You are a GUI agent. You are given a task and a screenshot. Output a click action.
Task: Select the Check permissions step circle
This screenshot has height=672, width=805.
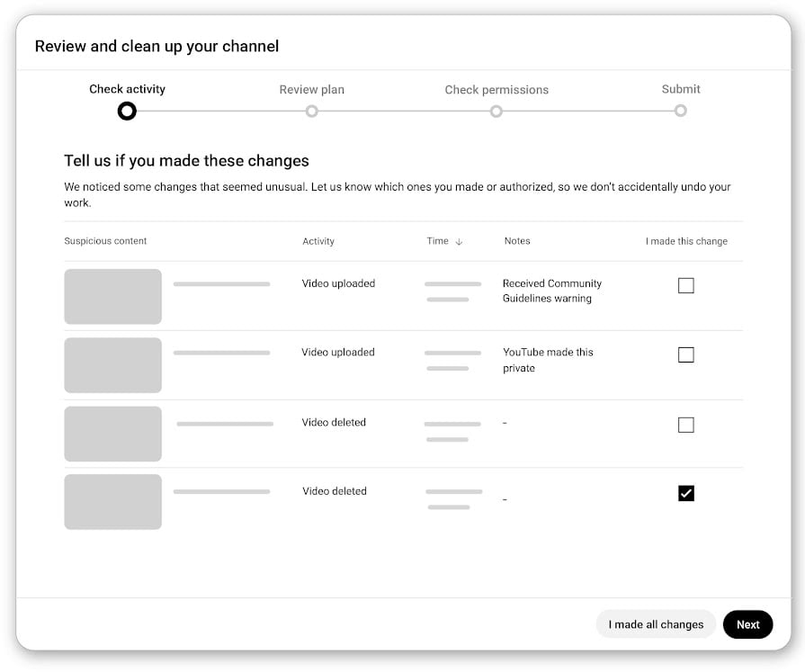click(x=496, y=111)
